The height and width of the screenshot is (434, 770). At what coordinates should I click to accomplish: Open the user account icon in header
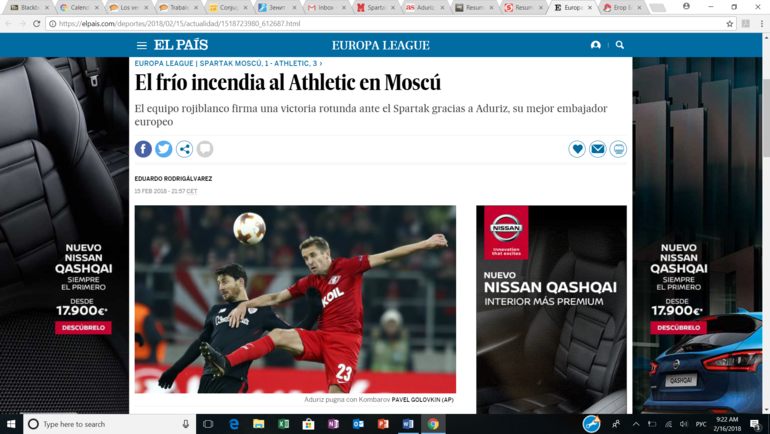click(x=596, y=45)
